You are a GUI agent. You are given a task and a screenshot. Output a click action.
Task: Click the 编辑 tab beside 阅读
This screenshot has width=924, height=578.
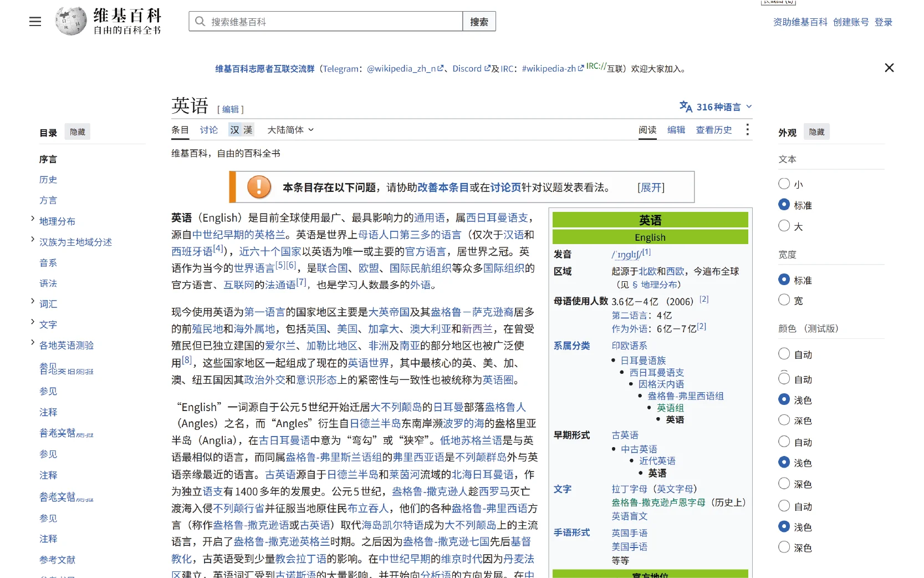point(676,130)
